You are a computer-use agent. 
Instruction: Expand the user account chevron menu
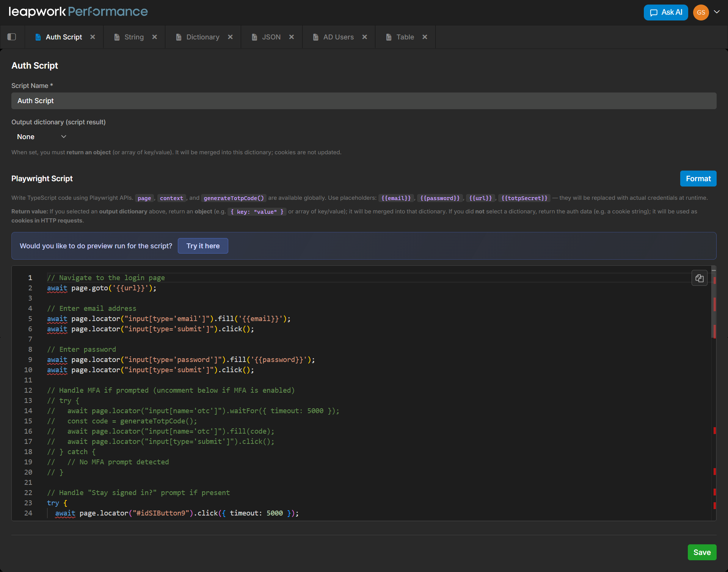click(717, 12)
